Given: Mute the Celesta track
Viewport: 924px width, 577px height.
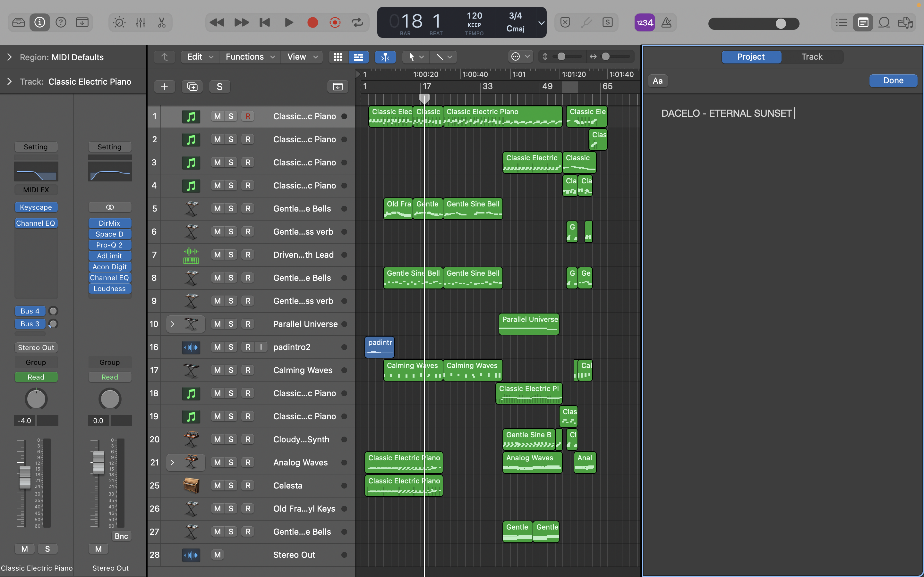Looking at the screenshot, I should pyautogui.click(x=217, y=485).
